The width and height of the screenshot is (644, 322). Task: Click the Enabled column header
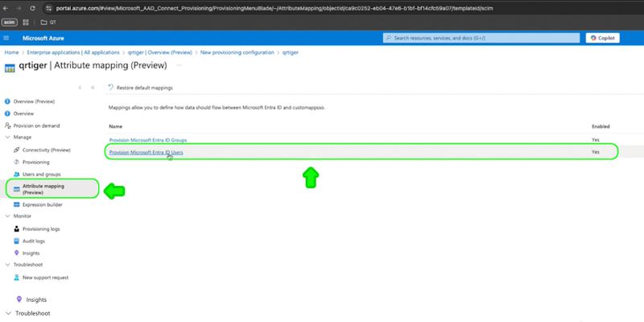coord(601,126)
